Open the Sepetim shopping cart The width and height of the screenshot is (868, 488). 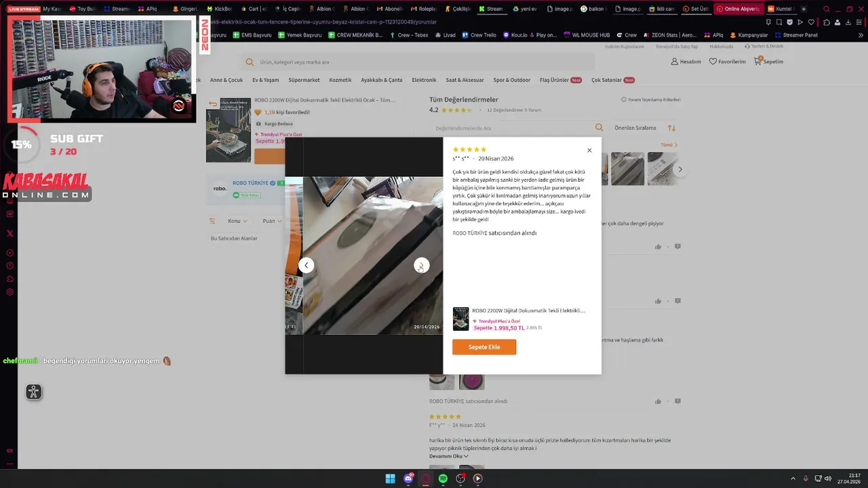click(x=768, y=62)
